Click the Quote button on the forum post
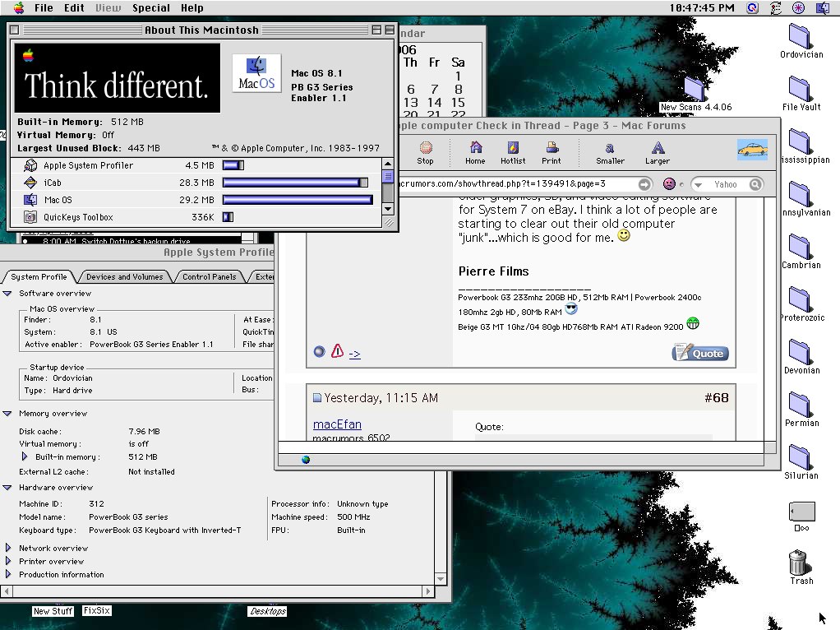This screenshot has width=840, height=630. coord(699,353)
